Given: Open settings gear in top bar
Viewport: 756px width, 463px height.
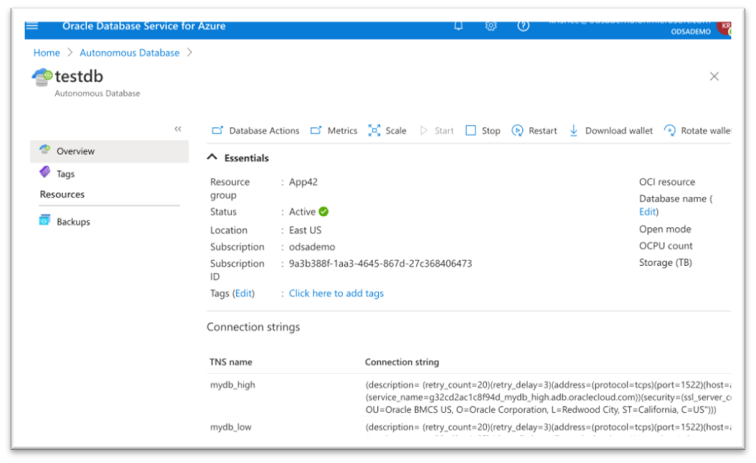Looking at the screenshot, I should point(491,26).
